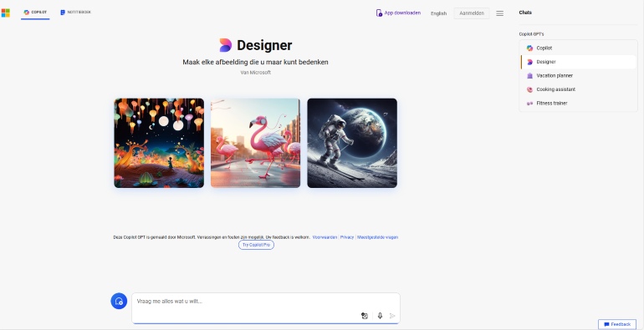Open the Meestgestelde vragen link
The width and height of the screenshot is (644, 330).
(x=377, y=237)
